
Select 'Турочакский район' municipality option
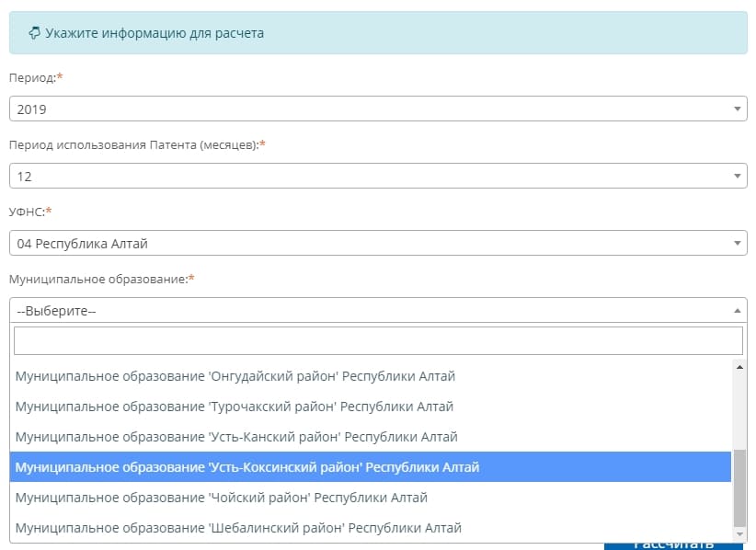click(x=371, y=407)
